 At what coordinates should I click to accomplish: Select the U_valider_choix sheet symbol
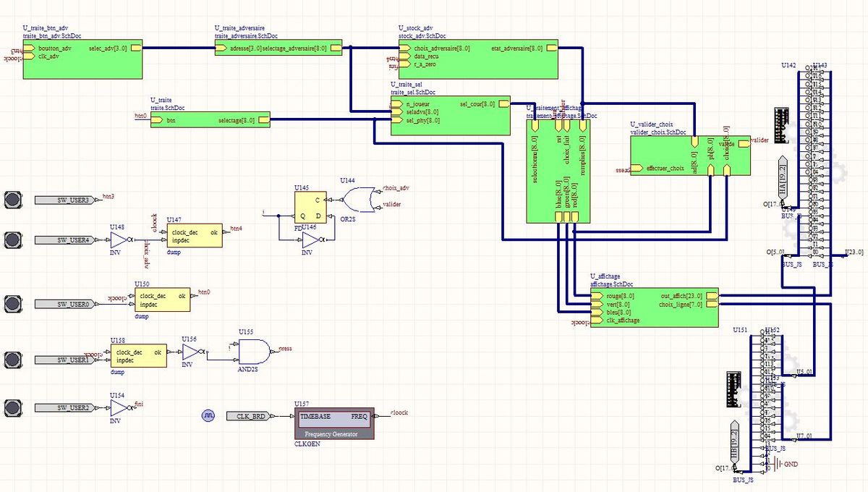(x=689, y=156)
